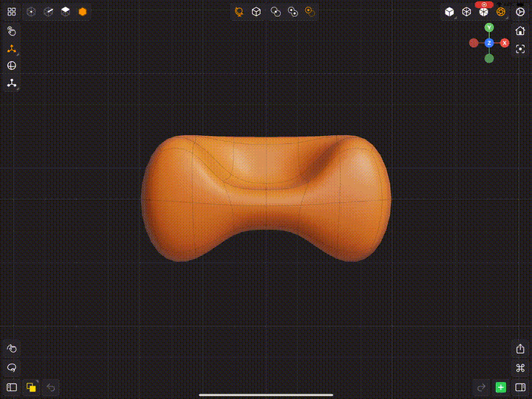Toggle solid-with-wireframe cube display mode
Image resolution: width=532 pixels, height=399 pixels.
483,13
